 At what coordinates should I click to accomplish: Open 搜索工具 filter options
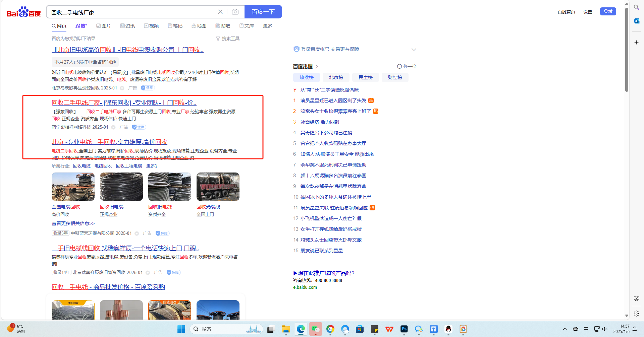228,39
